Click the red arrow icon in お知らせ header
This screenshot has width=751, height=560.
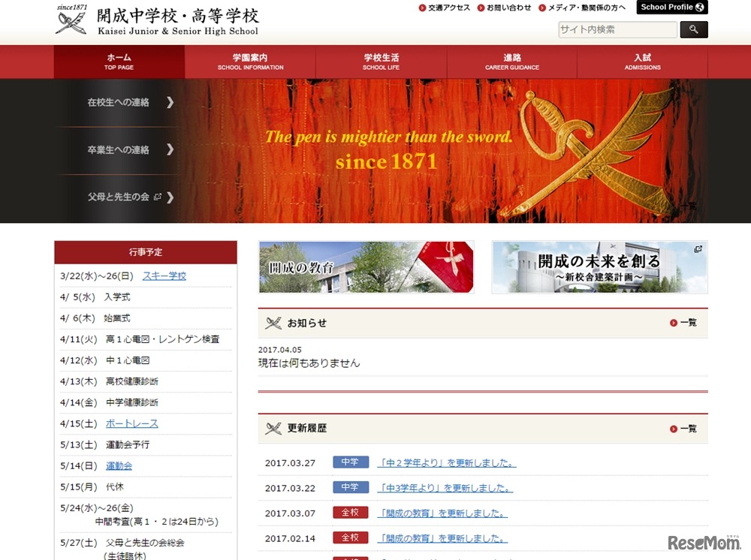click(x=674, y=323)
